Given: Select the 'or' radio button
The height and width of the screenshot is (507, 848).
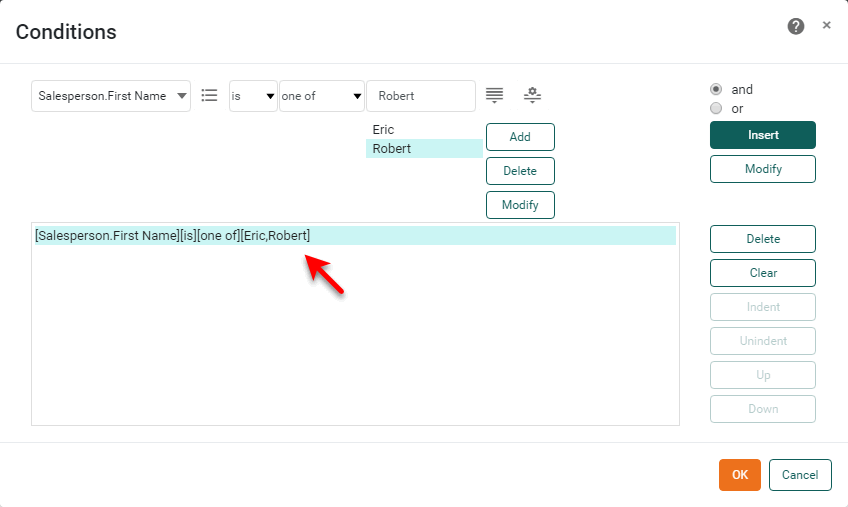Looking at the screenshot, I should coord(716,108).
